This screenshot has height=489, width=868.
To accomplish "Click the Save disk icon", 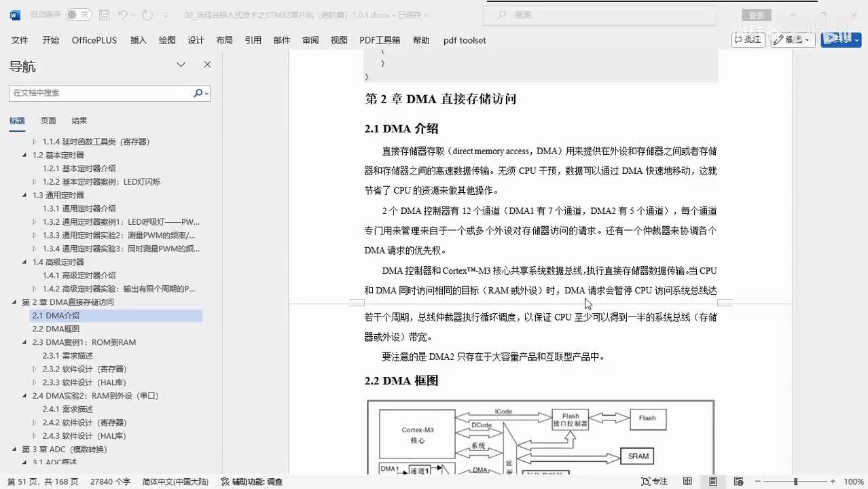I will point(104,14).
